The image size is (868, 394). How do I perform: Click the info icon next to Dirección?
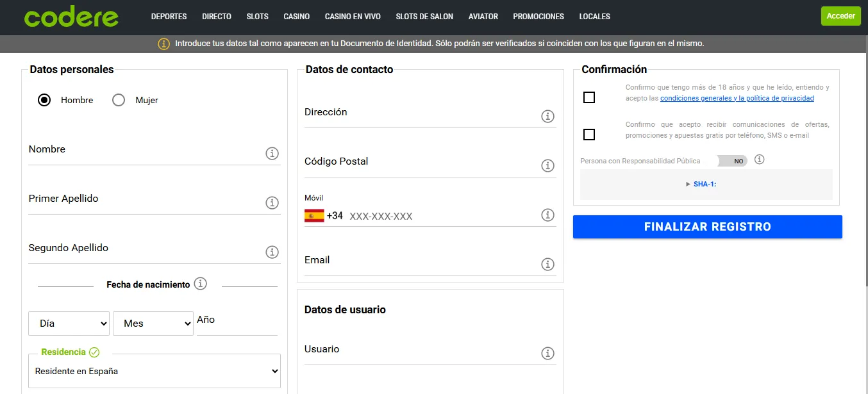[x=548, y=117]
